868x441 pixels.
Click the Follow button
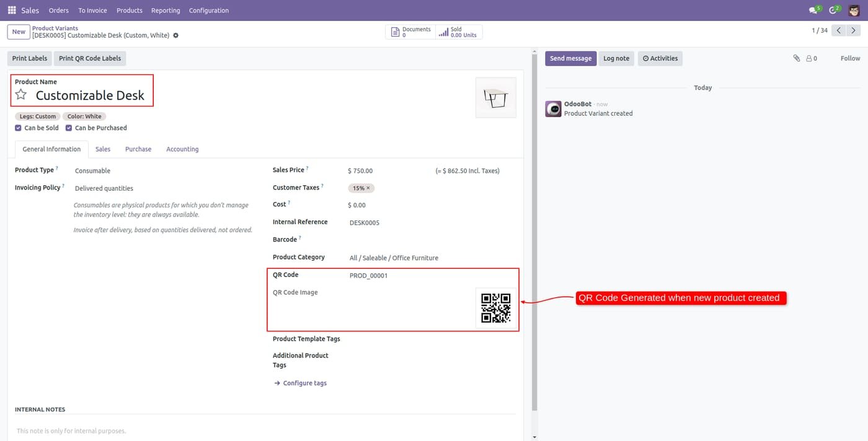pyautogui.click(x=850, y=58)
